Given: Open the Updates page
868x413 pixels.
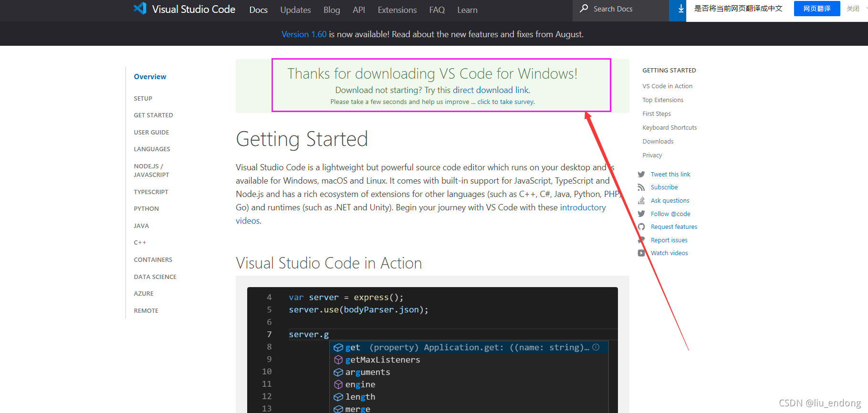Looking at the screenshot, I should click(295, 10).
